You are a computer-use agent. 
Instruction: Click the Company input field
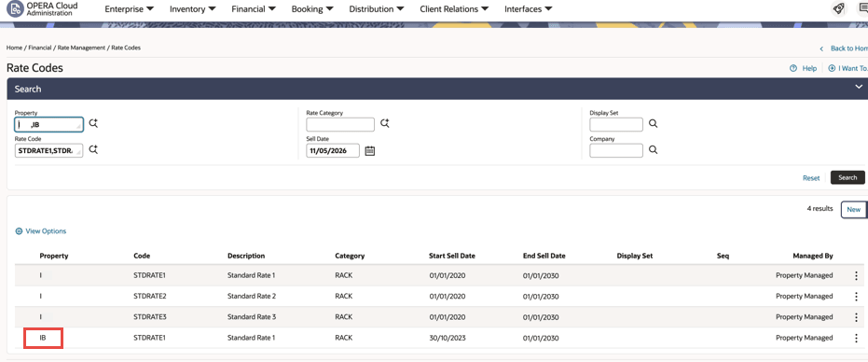pyautogui.click(x=616, y=150)
